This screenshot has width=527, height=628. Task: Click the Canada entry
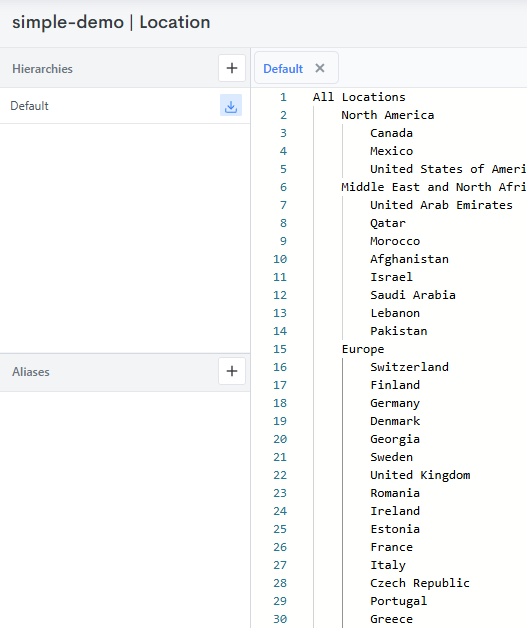click(391, 133)
